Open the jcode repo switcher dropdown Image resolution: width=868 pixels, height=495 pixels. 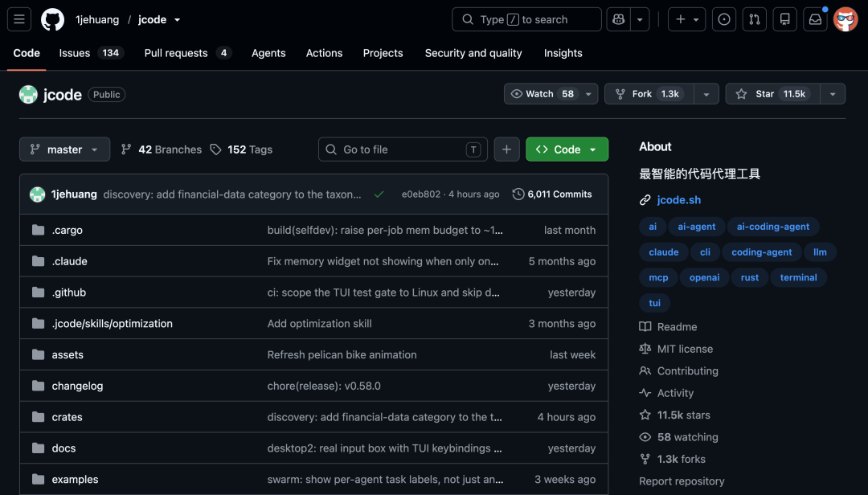[x=177, y=20]
